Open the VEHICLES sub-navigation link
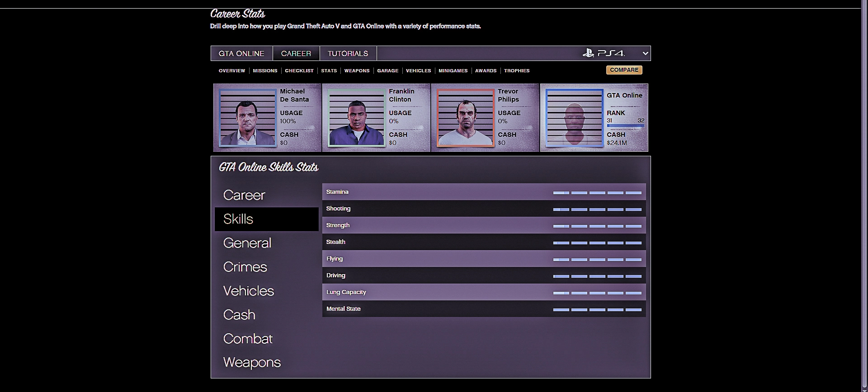This screenshot has height=392, width=868. (x=419, y=70)
